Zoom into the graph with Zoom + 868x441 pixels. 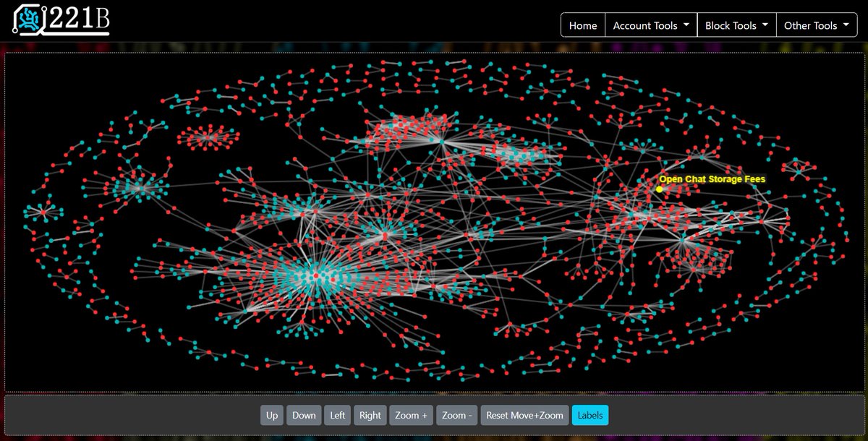[x=411, y=415]
